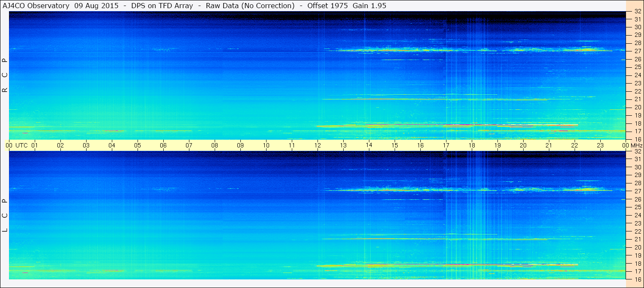Click frequency label '21' in LCP panel

tap(637, 239)
